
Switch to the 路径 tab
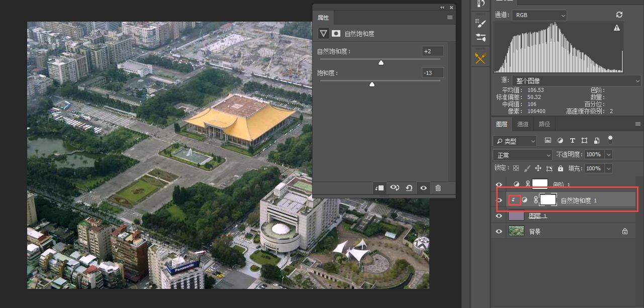pyautogui.click(x=544, y=124)
